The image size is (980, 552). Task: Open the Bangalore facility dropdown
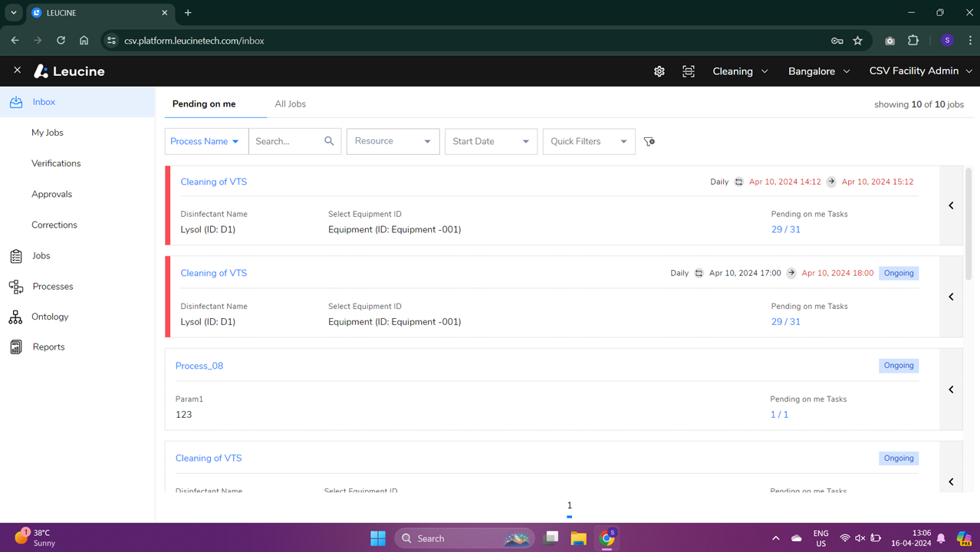coord(819,71)
